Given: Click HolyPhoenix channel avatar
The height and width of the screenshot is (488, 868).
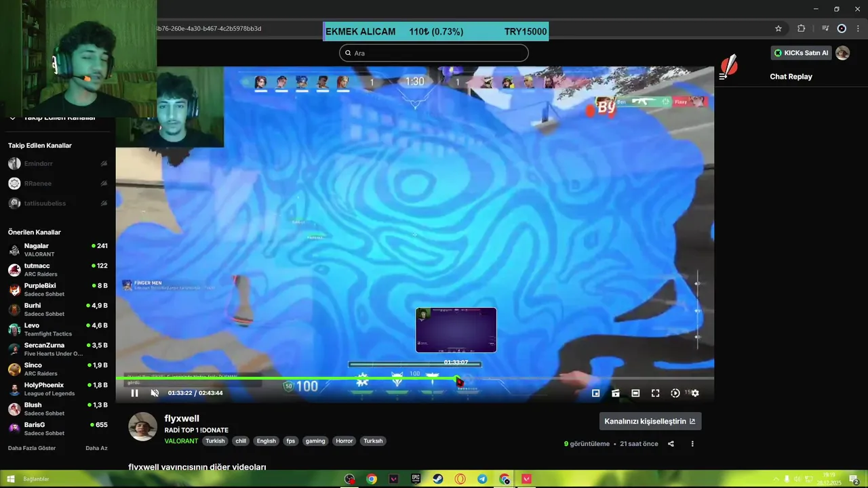Looking at the screenshot, I should 14,389.
